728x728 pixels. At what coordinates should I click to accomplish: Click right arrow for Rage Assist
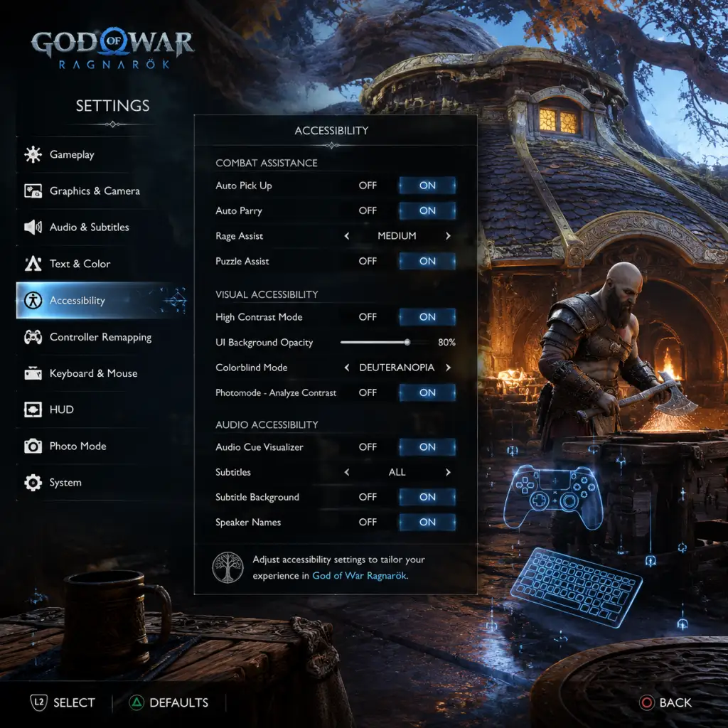click(448, 236)
